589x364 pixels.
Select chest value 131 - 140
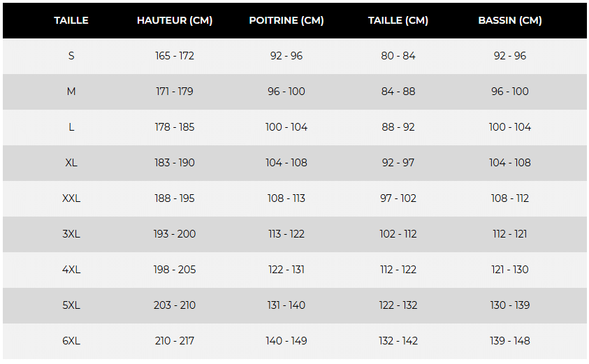(286, 305)
